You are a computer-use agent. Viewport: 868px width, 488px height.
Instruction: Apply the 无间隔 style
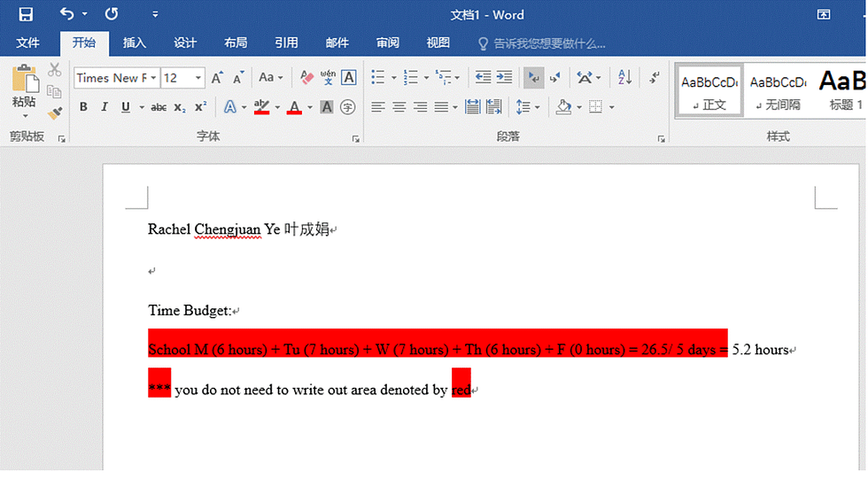(x=777, y=91)
